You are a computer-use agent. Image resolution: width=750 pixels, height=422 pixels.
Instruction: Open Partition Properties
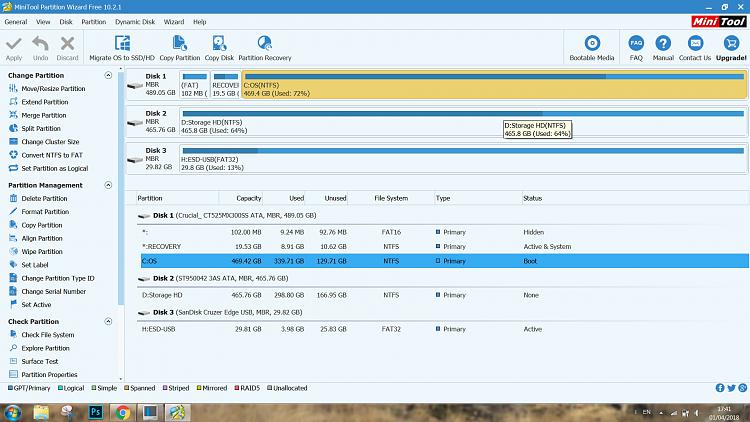coord(49,375)
